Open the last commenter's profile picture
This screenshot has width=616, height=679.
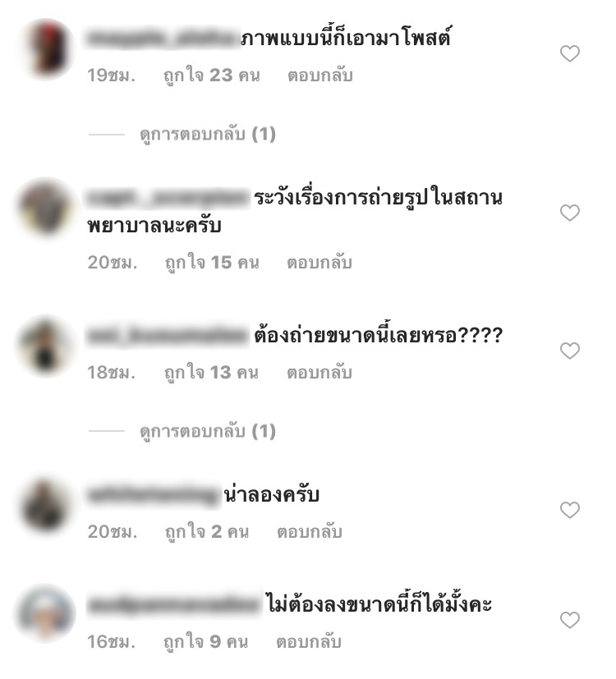[45, 614]
